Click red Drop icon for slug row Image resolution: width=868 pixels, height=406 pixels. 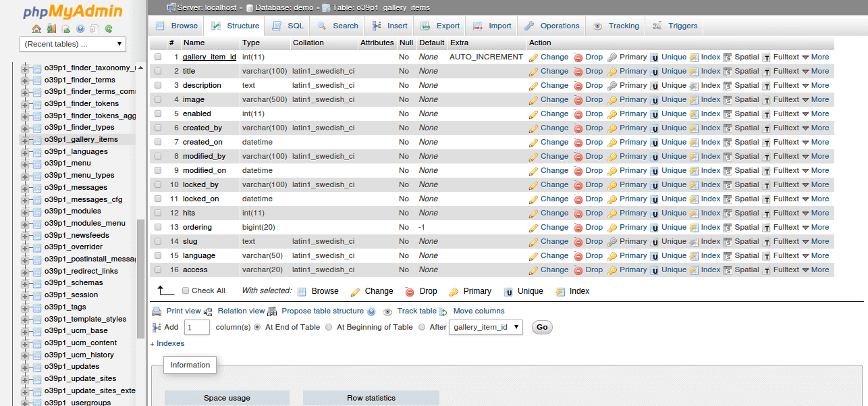point(578,242)
